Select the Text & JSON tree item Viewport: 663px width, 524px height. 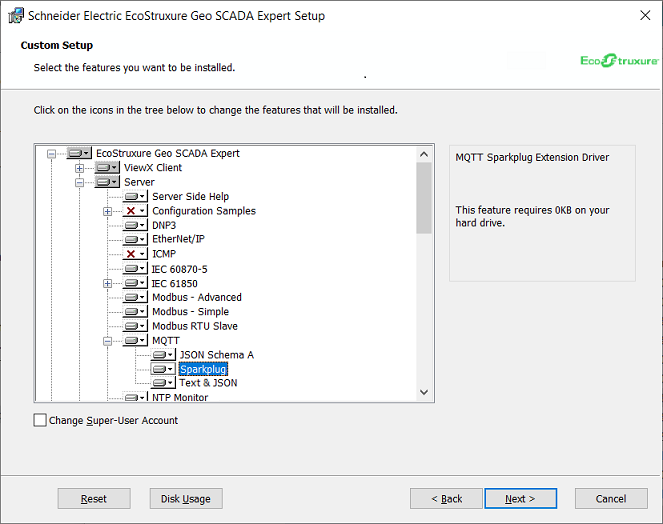point(208,383)
